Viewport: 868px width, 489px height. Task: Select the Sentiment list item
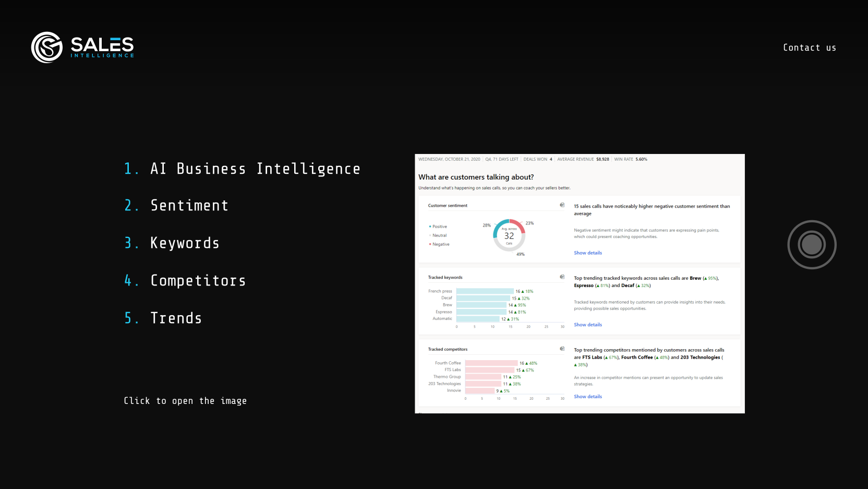tap(176, 206)
